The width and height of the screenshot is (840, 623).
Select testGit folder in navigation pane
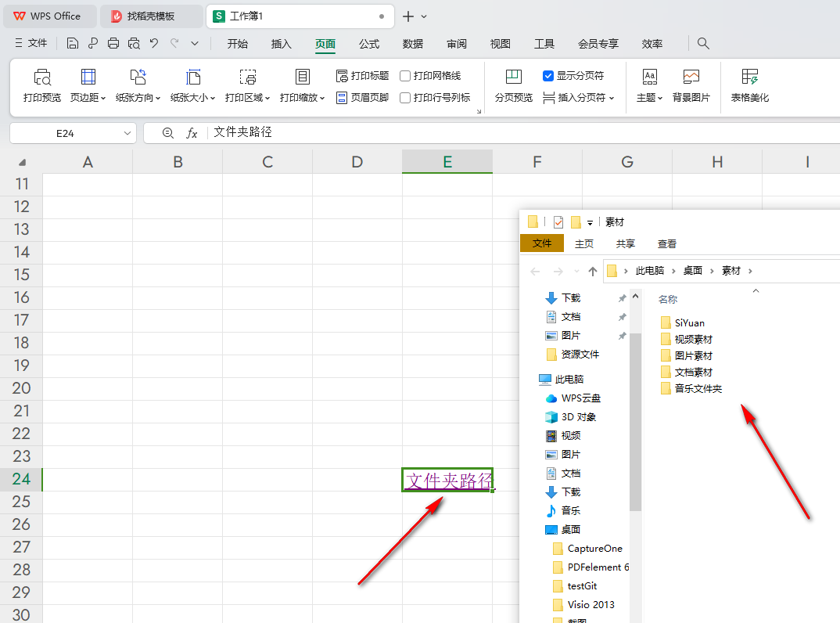click(x=575, y=586)
